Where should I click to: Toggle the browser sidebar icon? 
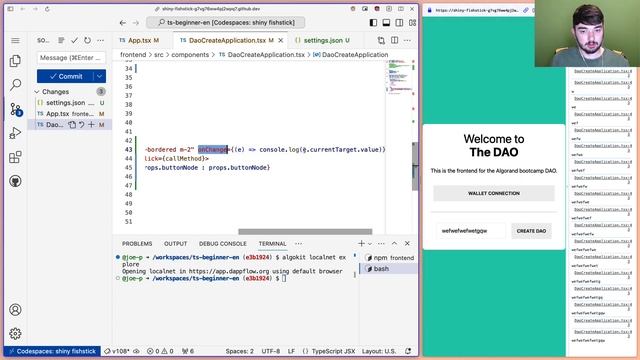[x=10, y=9]
